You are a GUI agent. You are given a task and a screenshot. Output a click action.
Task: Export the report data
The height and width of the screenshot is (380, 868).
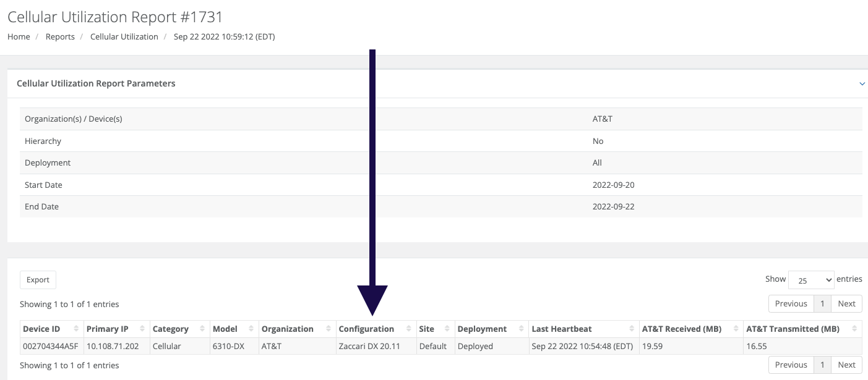38,280
